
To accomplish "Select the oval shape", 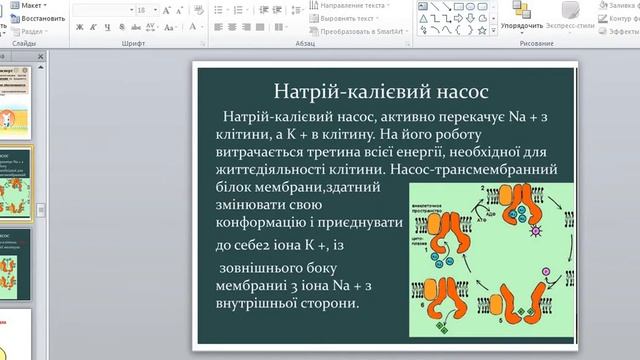I will point(471,6).
